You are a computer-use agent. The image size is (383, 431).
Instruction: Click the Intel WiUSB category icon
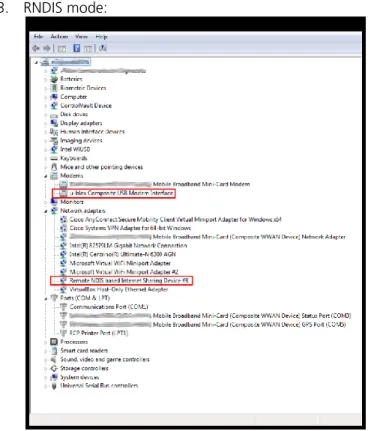pos(54,149)
